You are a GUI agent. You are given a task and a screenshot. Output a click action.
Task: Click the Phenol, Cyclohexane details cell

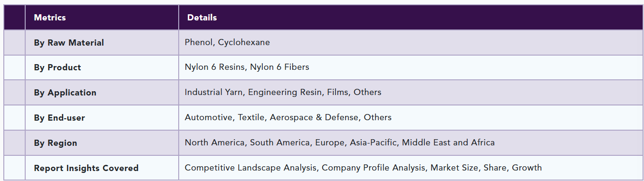click(411, 43)
